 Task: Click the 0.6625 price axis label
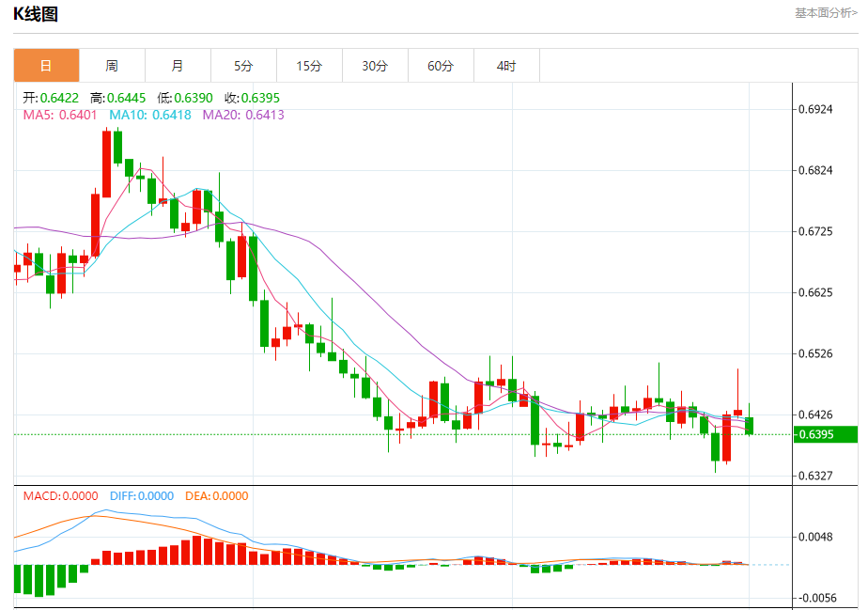tap(815, 292)
